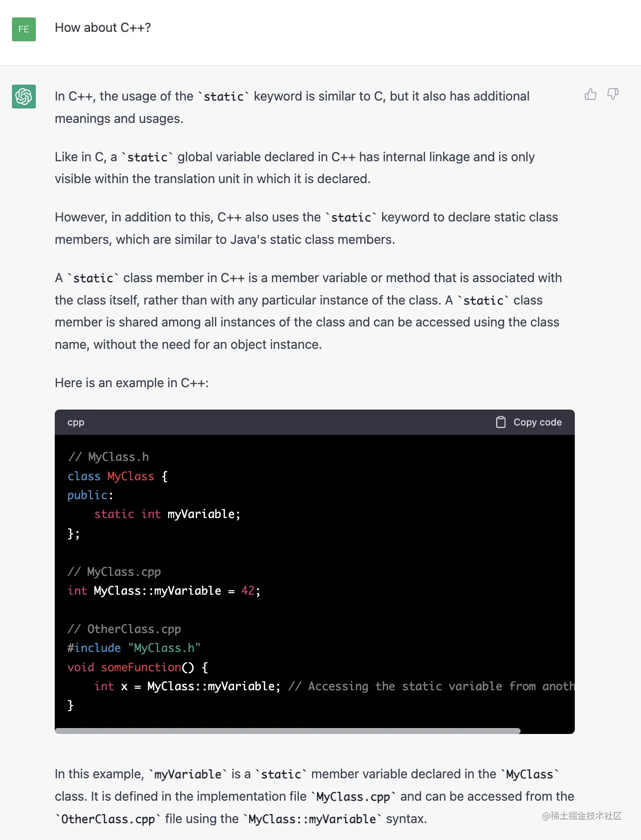Click the horizontal scrollbar of the code block
The height and width of the screenshot is (840, 641).
click(x=288, y=731)
